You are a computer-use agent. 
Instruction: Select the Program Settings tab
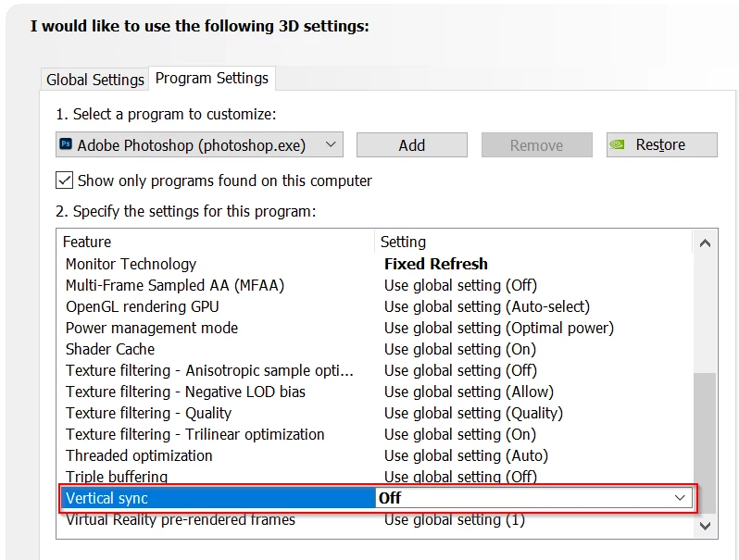tap(212, 78)
